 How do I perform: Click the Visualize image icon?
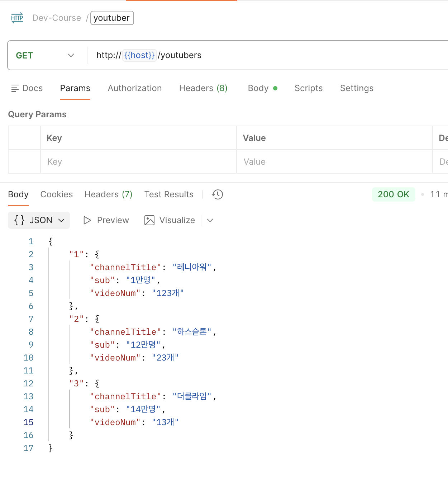149,220
